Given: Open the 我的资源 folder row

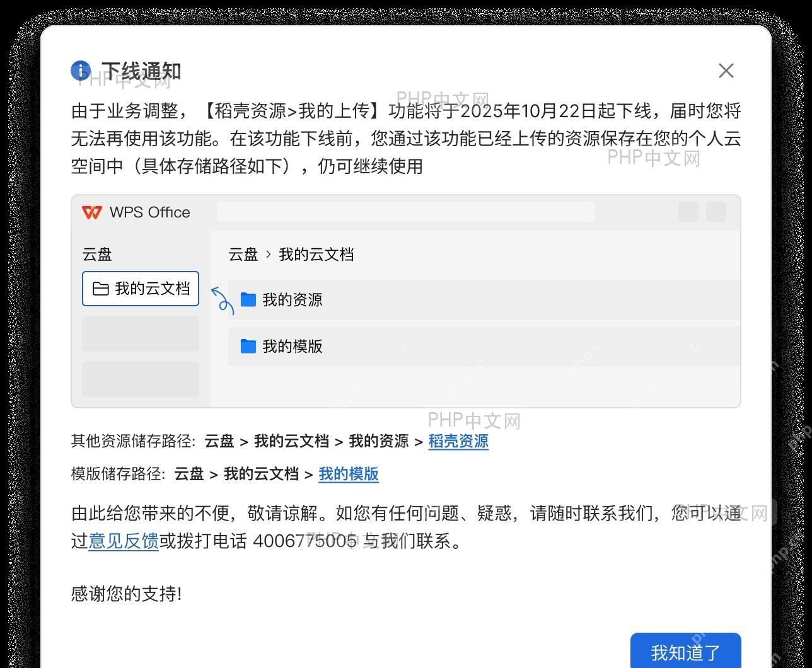Looking at the screenshot, I should pyautogui.click(x=484, y=300).
